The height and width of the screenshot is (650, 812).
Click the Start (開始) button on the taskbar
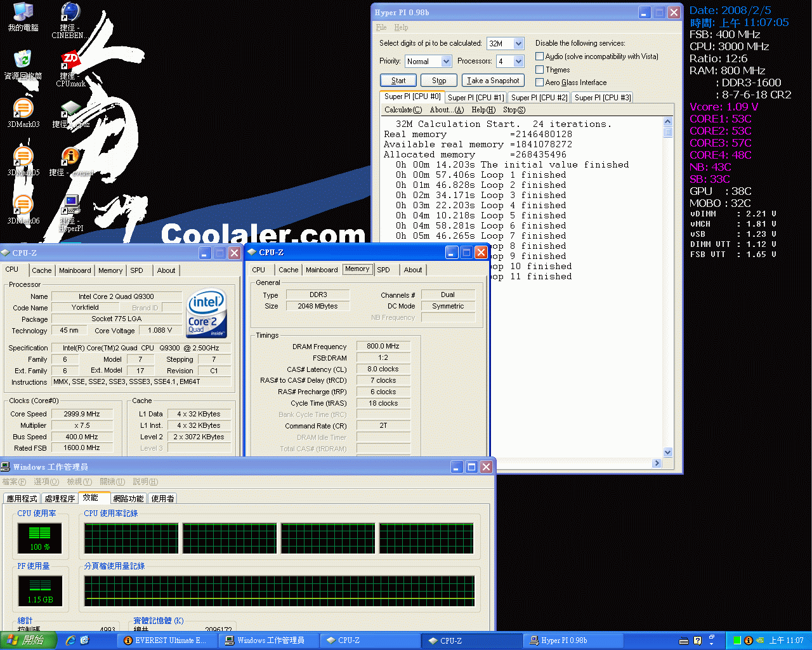[28, 640]
